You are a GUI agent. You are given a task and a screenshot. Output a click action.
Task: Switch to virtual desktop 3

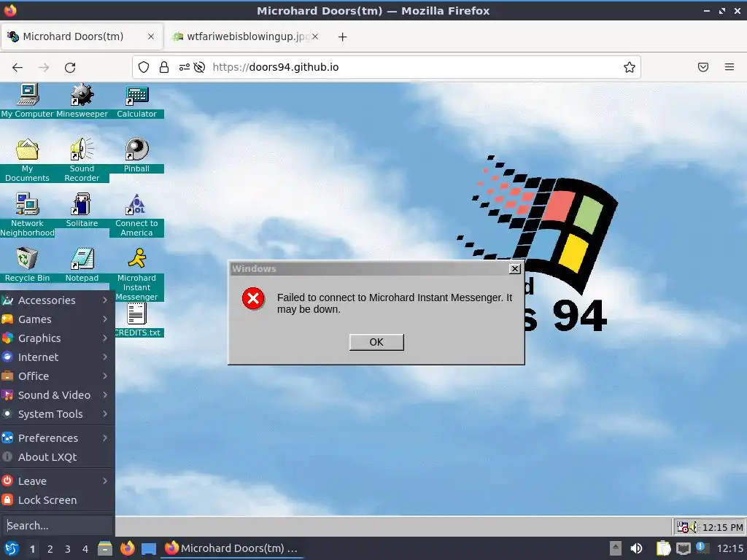pos(68,549)
